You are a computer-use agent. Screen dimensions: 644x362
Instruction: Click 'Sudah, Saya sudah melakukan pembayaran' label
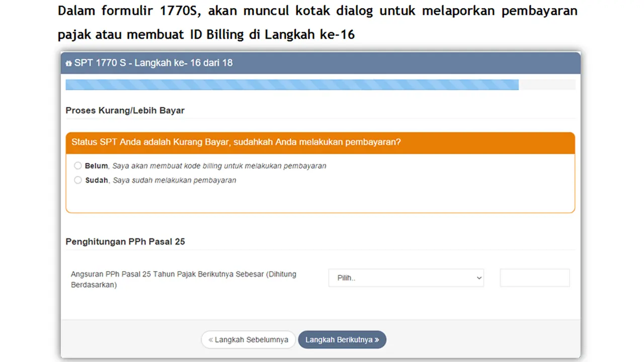161,180
